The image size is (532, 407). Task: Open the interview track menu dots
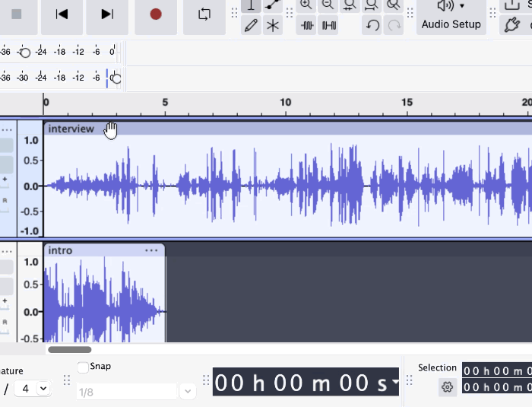pos(7,130)
